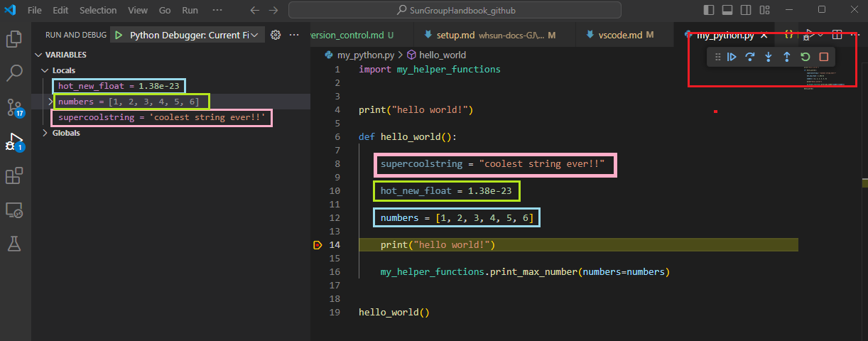Click the breakpoint marker on line 14
This screenshot has width=868, height=341.
point(318,245)
